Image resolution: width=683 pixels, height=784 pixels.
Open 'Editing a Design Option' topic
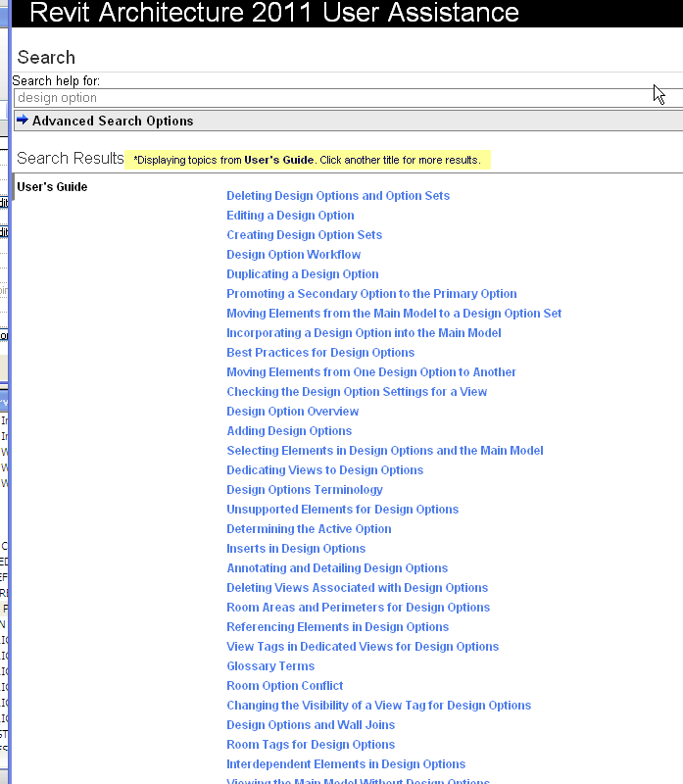point(290,216)
